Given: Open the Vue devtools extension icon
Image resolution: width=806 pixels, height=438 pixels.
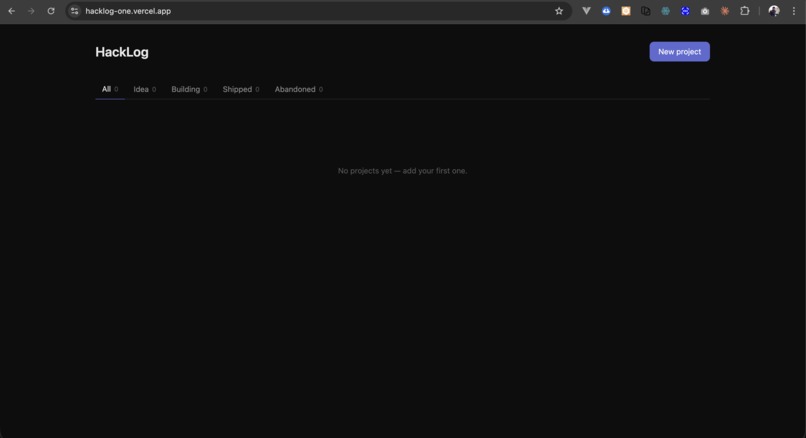Looking at the screenshot, I should click(x=586, y=11).
